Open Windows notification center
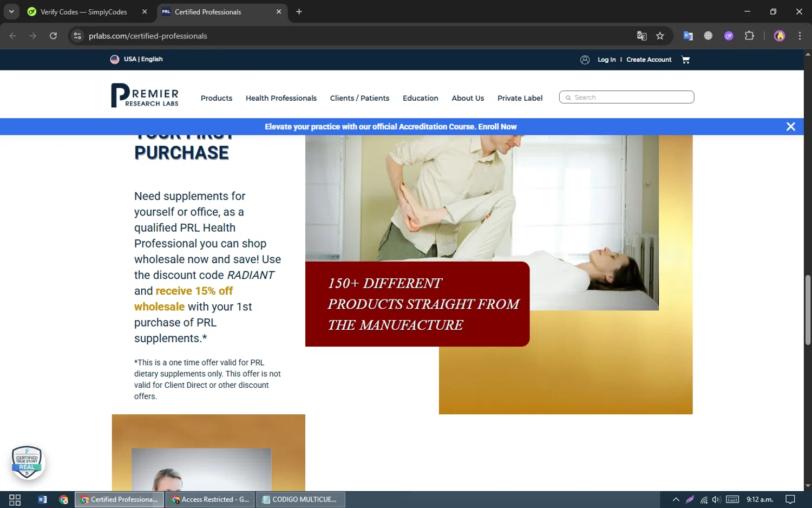Viewport: 812px width, 508px height. 790,499
